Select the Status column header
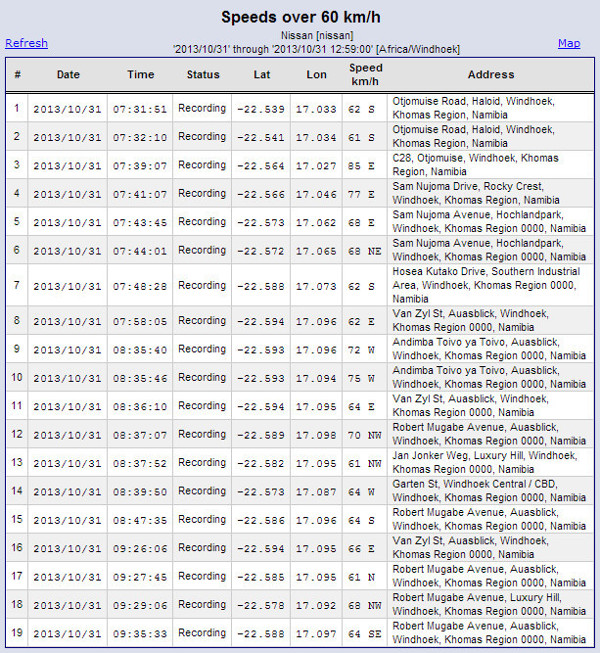The width and height of the screenshot is (600, 653). point(202,75)
